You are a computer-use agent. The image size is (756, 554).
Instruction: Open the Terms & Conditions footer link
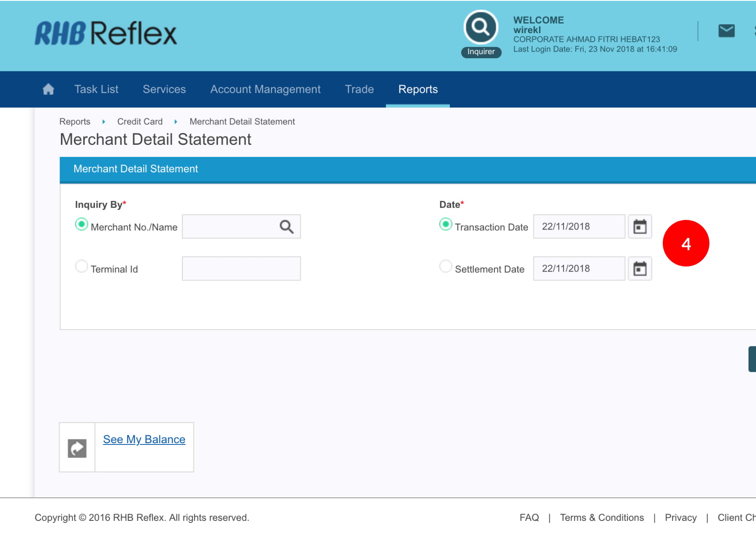coord(601,517)
